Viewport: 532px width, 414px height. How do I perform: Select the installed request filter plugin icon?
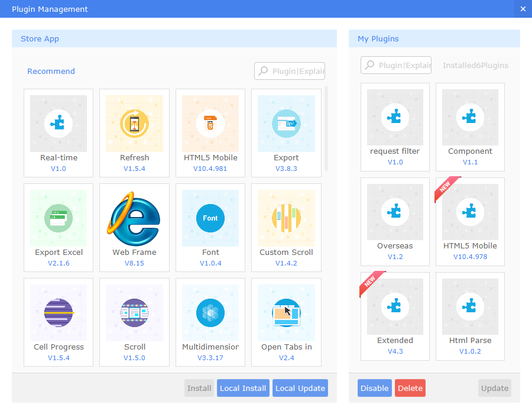[395, 118]
